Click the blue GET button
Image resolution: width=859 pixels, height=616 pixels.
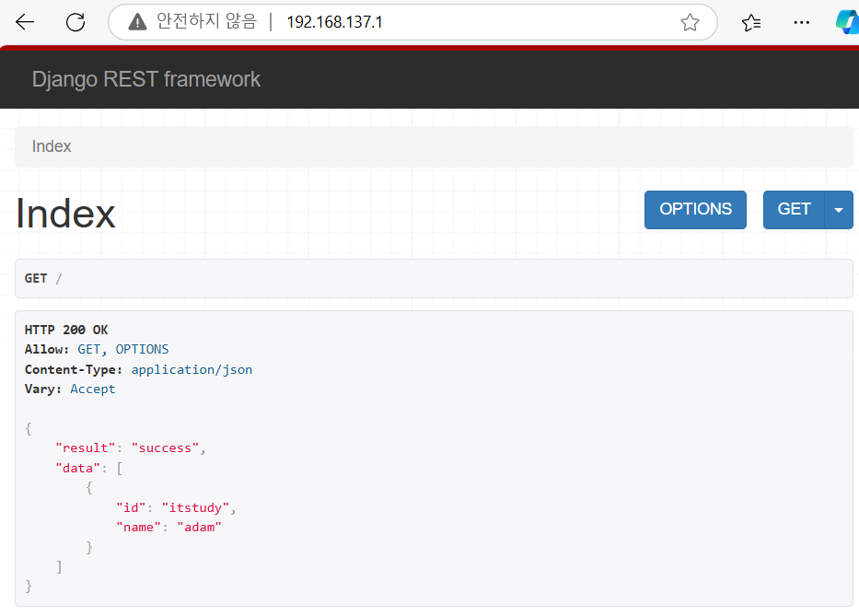(794, 209)
